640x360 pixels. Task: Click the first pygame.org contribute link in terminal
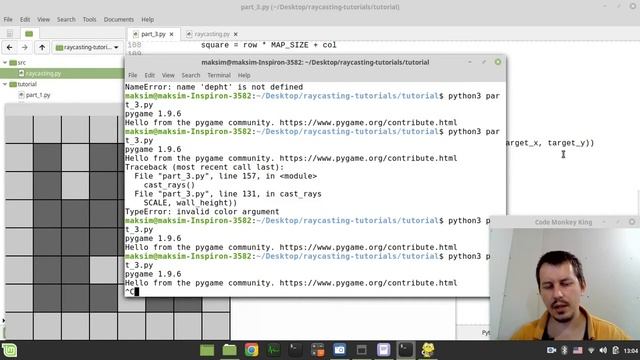[x=368, y=122]
